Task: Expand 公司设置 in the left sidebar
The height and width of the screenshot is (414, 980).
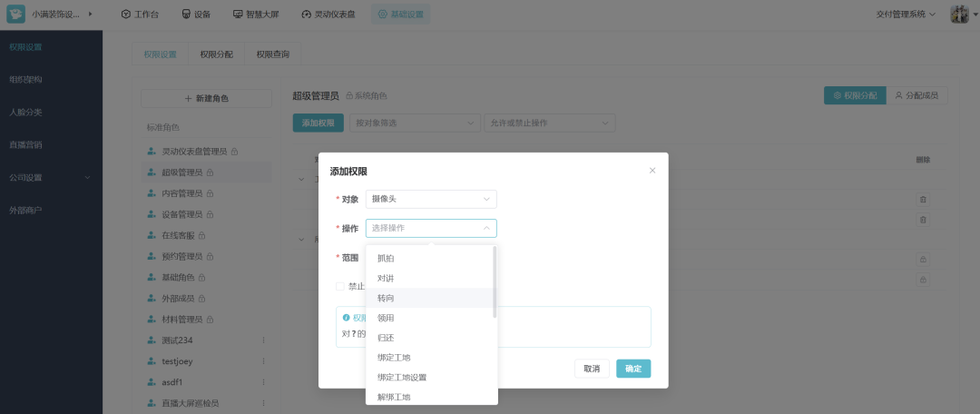Action: coord(50,177)
